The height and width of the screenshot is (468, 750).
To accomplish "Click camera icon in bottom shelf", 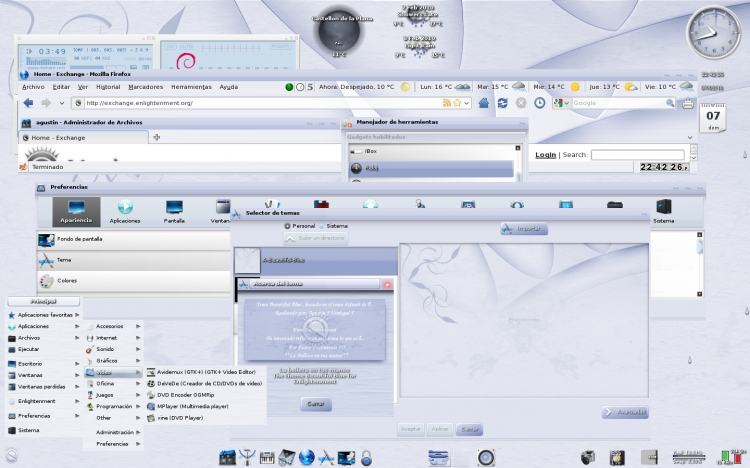I will tap(587, 457).
